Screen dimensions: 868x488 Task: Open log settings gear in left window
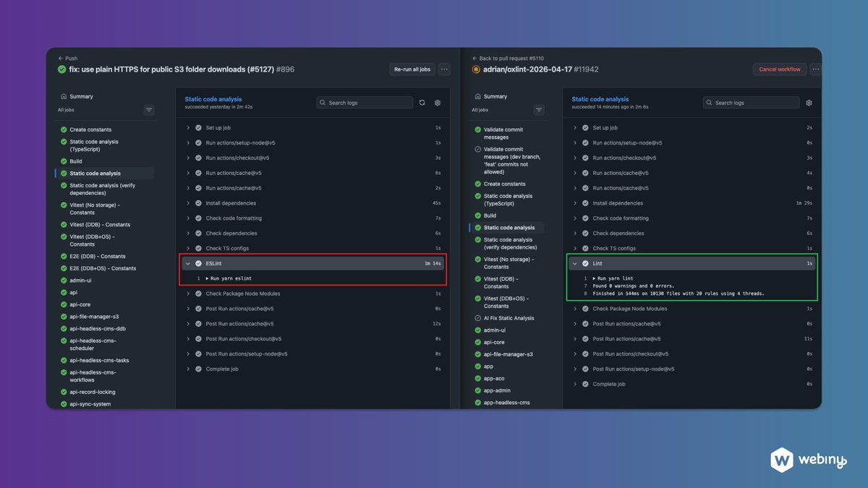click(x=438, y=103)
